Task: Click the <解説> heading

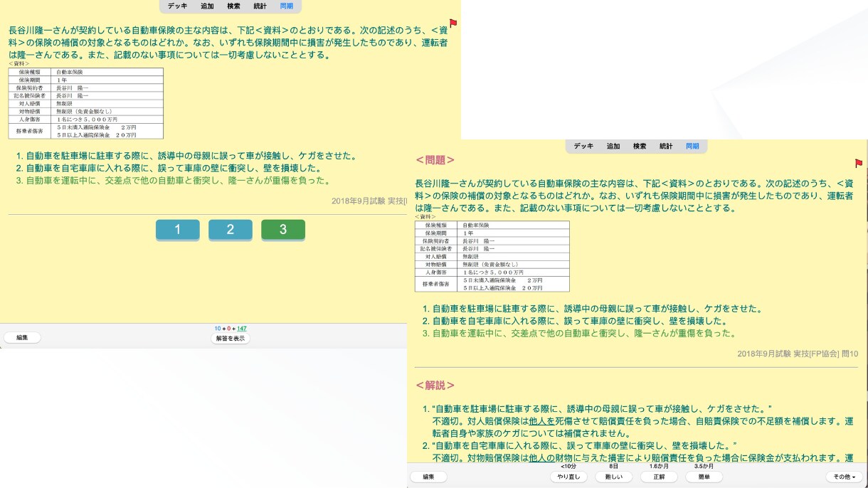Action: (435, 386)
